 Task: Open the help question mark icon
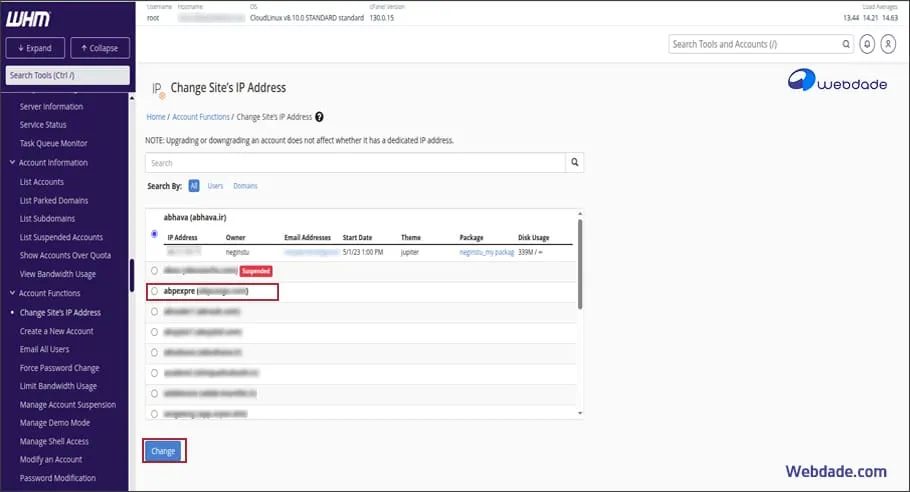click(x=319, y=117)
